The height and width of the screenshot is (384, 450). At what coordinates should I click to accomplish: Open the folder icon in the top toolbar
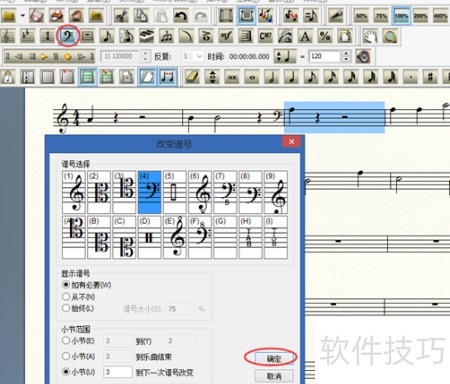[9, 16]
